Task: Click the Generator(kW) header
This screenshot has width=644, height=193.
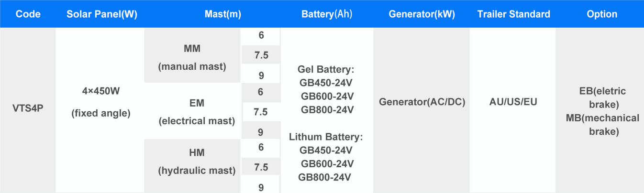Action: click(422, 14)
